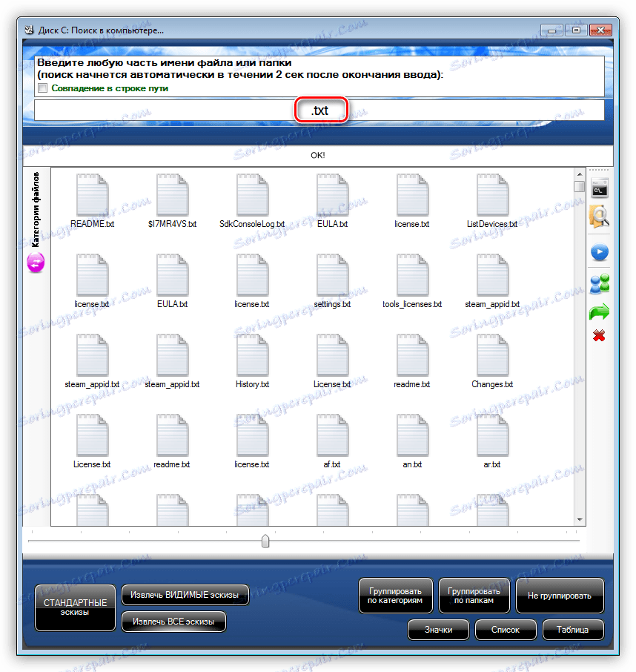
Task: Select the README.txt file icon
Action: [93, 195]
